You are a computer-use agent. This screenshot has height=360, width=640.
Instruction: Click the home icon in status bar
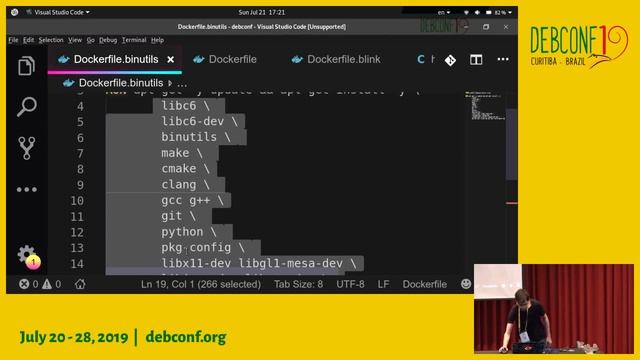(80, 284)
